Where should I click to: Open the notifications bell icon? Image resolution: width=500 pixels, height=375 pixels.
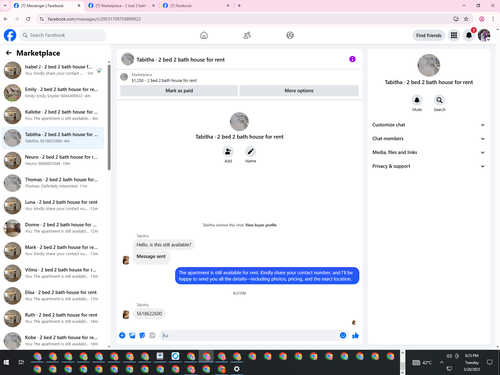[x=469, y=35]
